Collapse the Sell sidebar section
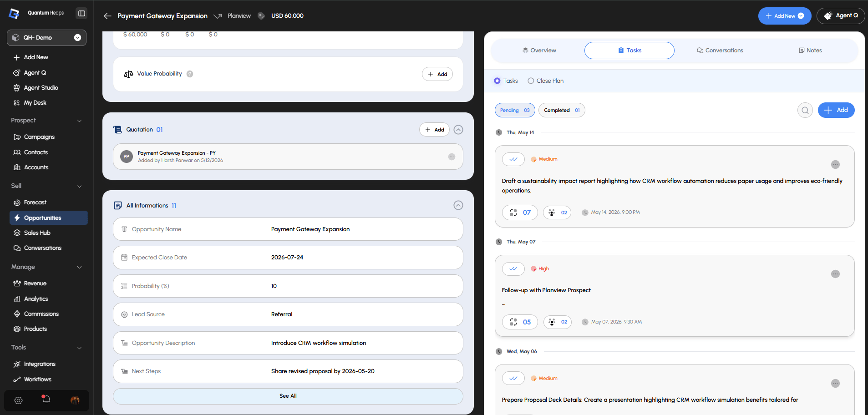Screen dimensions: 868x415 tap(80, 186)
